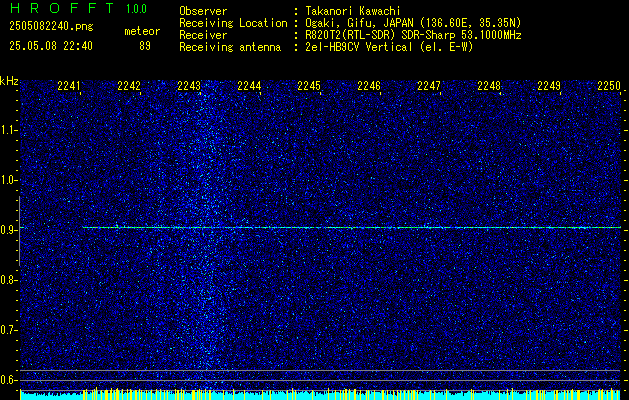
Task: Click the 2245 time axis marker
Action: (309, 86)
